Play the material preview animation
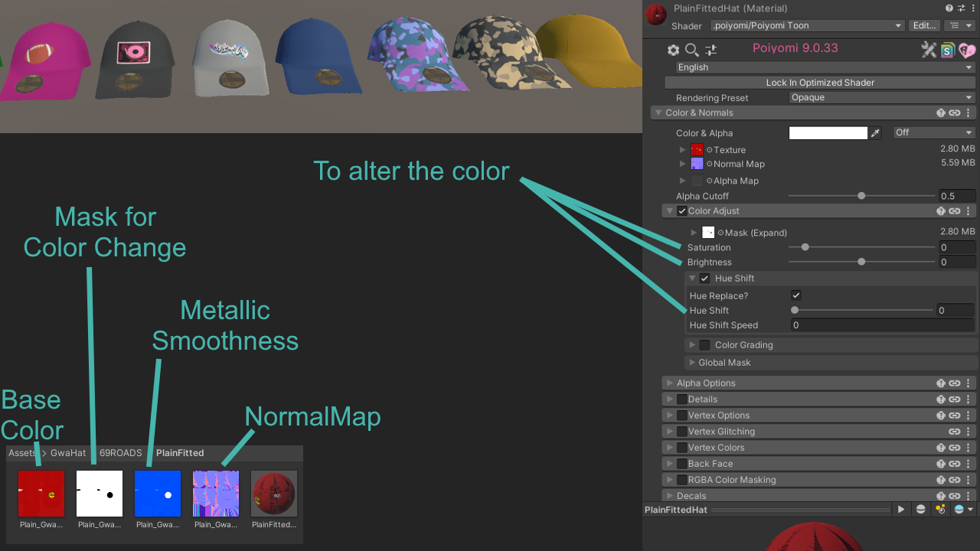Image resolution: width=980 pixels, height=551 pixels. (901, 510)
